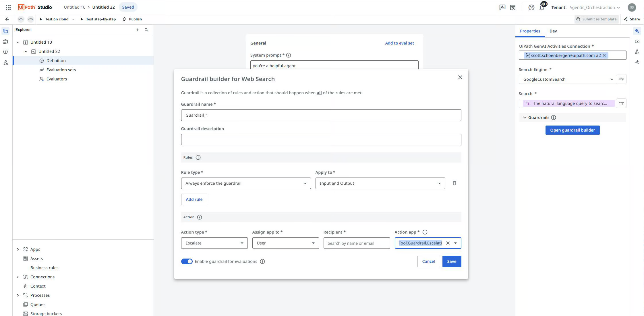The height and width of the screenshot is (316, 644).
Task: Collapse the Untitled 32 tree node
Action: [x=26, y=51]
